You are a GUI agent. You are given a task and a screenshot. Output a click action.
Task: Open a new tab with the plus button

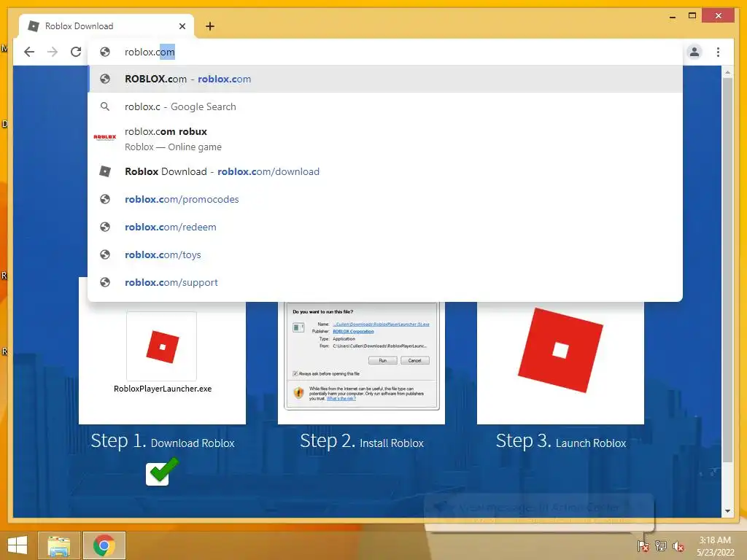(x=210, y=26)
